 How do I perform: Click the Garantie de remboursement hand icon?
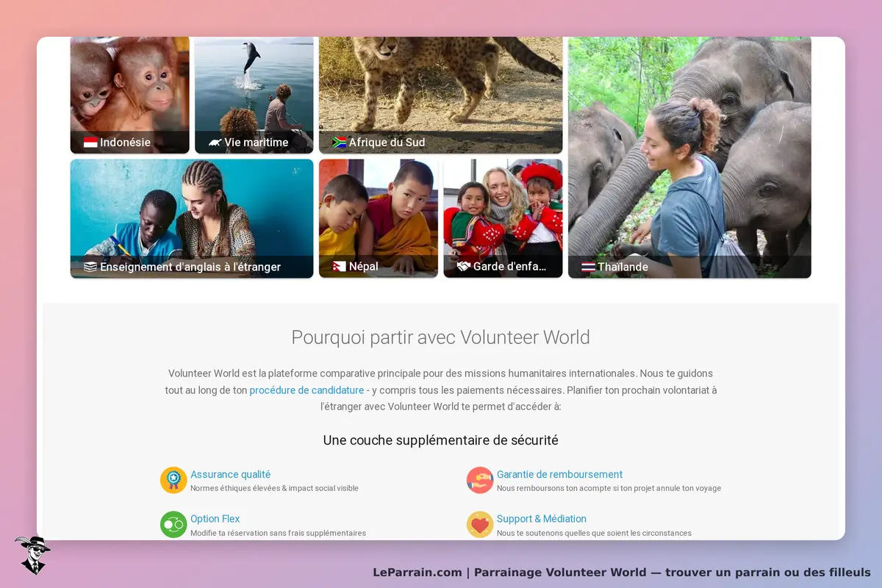[x=480, y=480]
